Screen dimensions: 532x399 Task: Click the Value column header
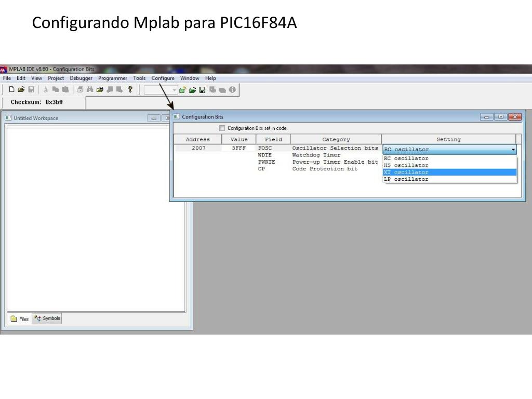(239, 139)
